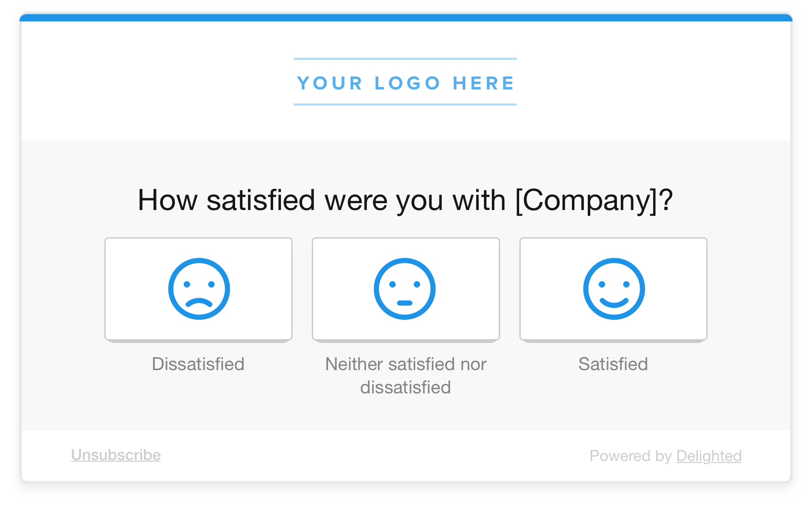The image size is (812, 509).
Task: Click the Dissatisfied label text
Action: pyautogui.click(x=198, y=364)
